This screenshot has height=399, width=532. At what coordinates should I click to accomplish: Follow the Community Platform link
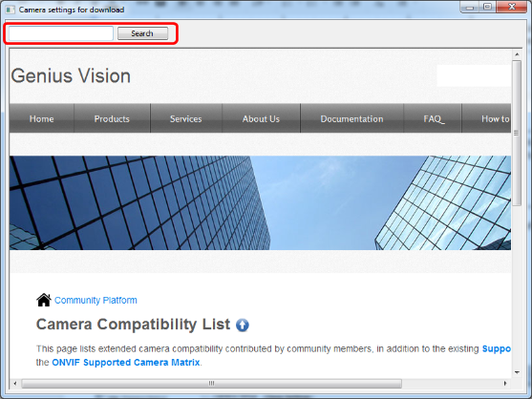pyautogui.click(x=96, y=301)
